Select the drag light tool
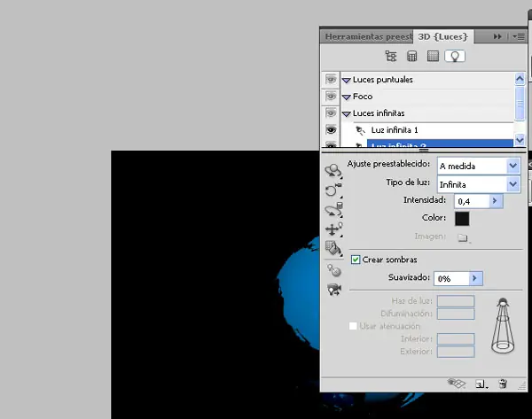 coord(333,210)
